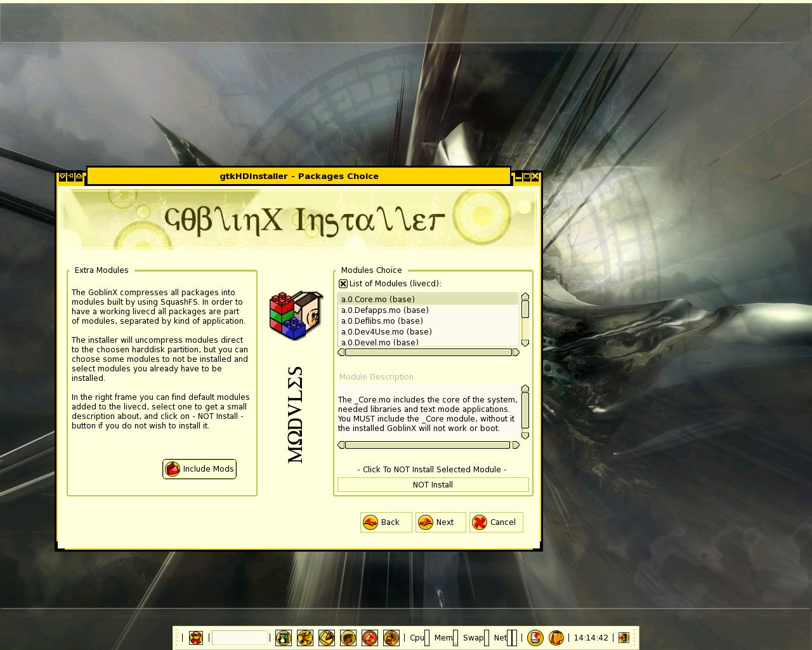Cancel the GoblinX installer
This screenshot has width=812, height=650.
coord(496,522)
